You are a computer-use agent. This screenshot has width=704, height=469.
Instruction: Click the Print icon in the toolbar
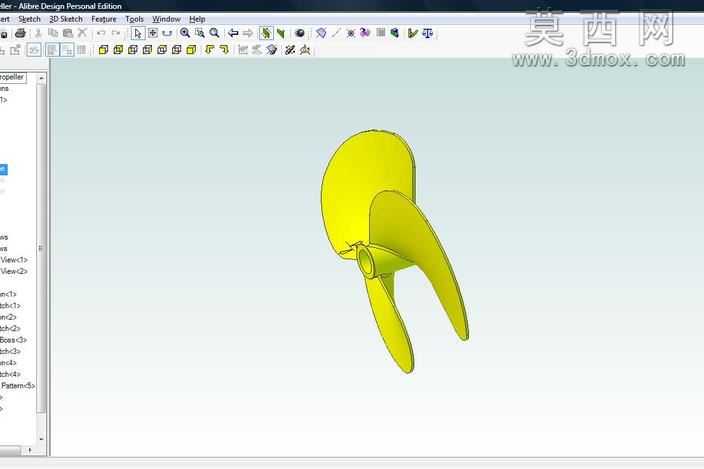point(20,33)
